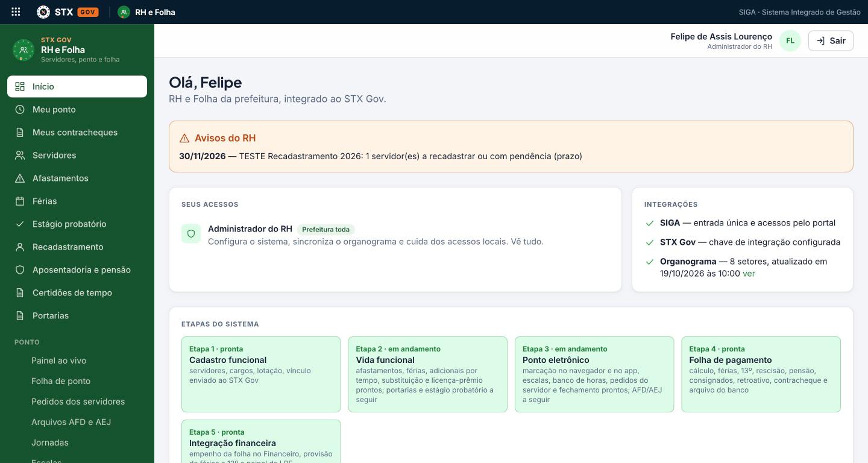Click the calendar icon beside Férias
This screenshot has width=868, height=463.
tap(20, 201)
